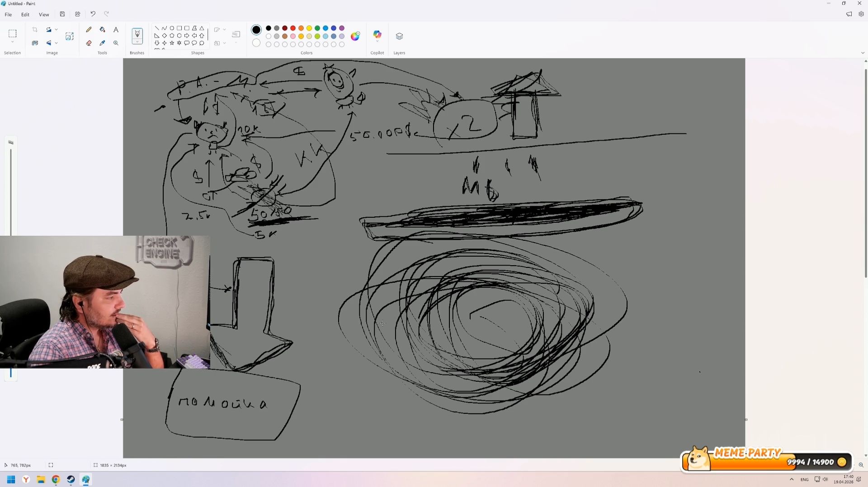Open the notification feedback icon in title bar
This screenshot has height=487, width=868.
coord(849,14)
